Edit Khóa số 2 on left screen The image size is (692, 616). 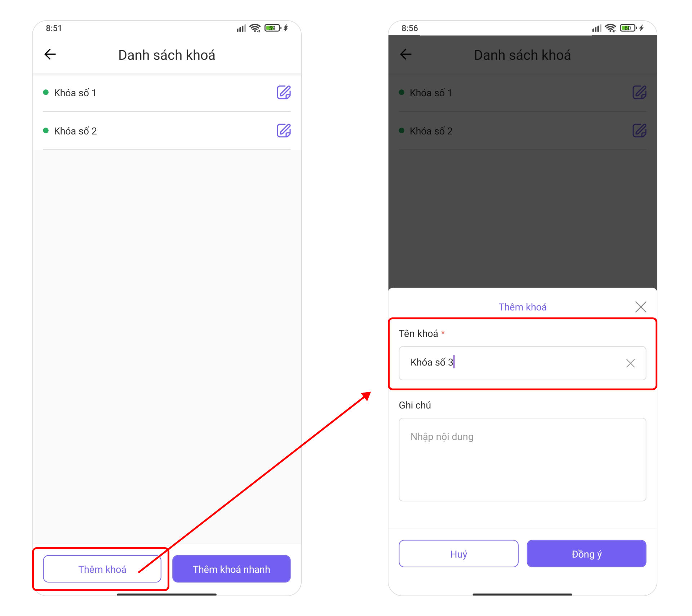pyautogui.click(x=284, y=130)
